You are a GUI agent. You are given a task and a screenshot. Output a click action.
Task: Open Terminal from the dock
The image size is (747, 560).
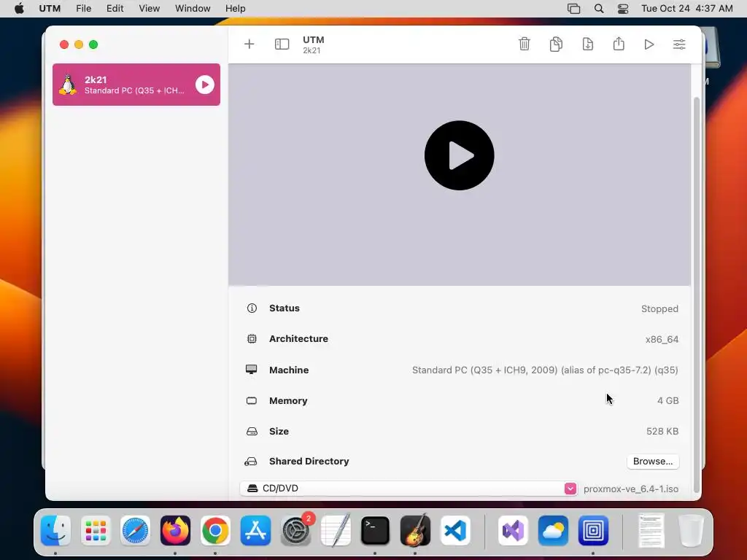point(376,531)
